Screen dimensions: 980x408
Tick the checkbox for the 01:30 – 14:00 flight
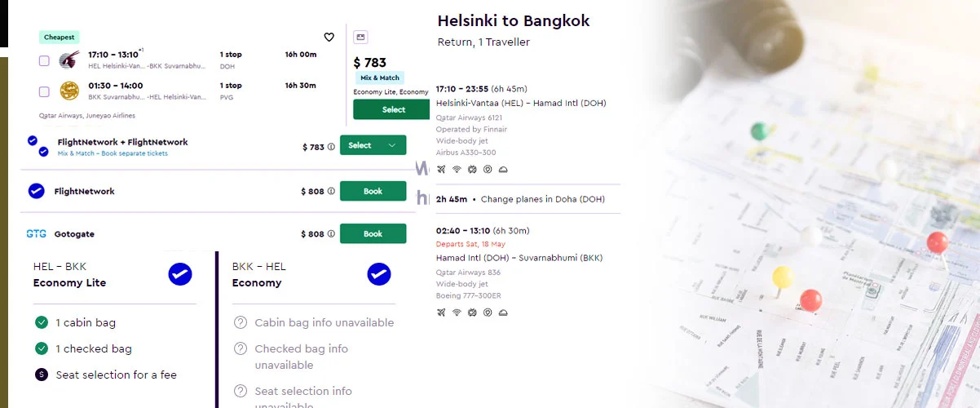pos(44,91)
